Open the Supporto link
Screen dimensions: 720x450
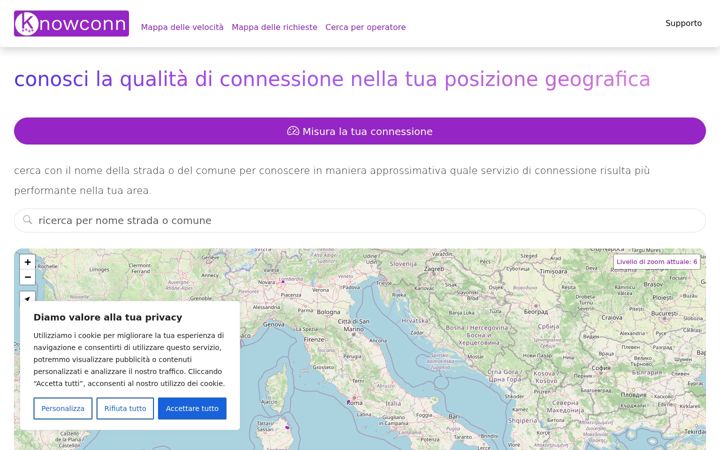(683, 23)
